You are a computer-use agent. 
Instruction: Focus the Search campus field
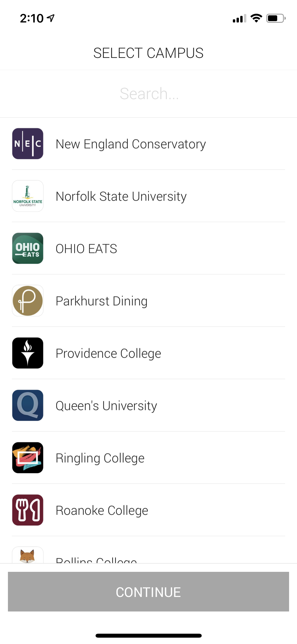[x=149, y=94]
